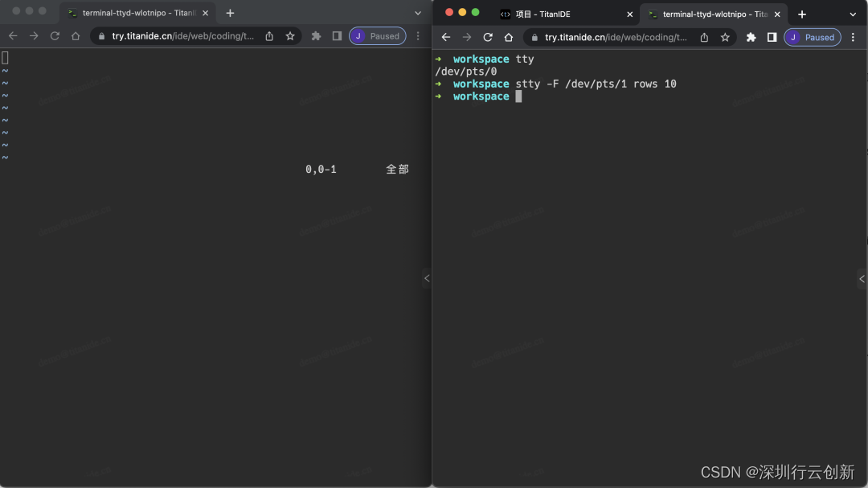Viewport: 868px width, 488px height.
Task: Click Paused profile button in right window
Action: (813, 37)
